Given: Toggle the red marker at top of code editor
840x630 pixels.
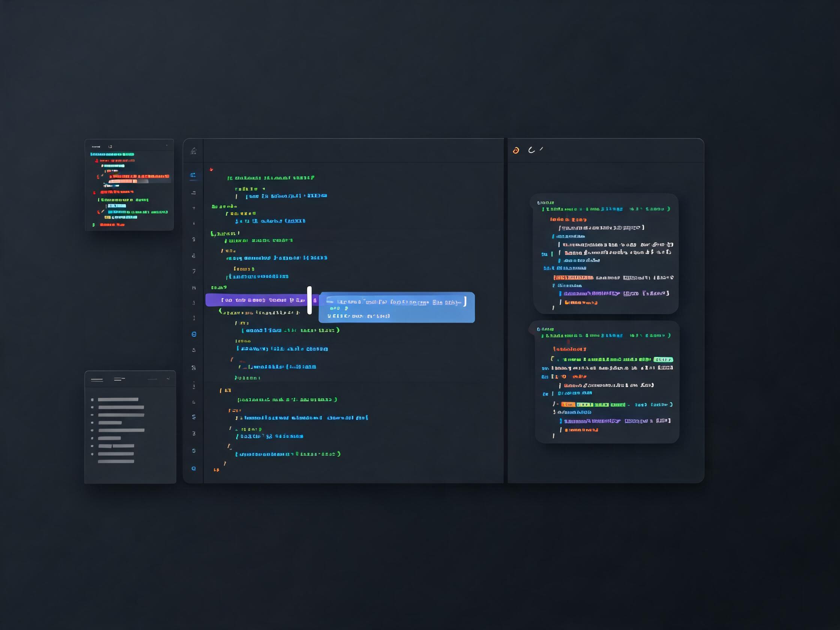Looking at the screenshot, I should (x=211, y=169).
